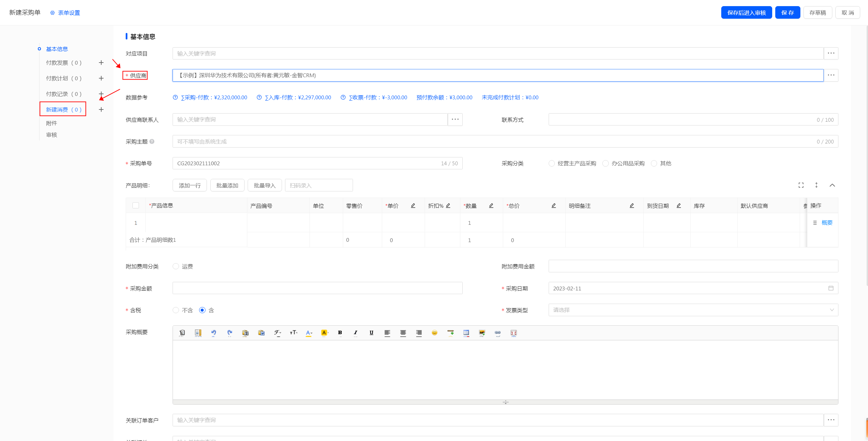Click paste as plain text icon
This screenshot has width=868, height=441.
tap(245, 333)
